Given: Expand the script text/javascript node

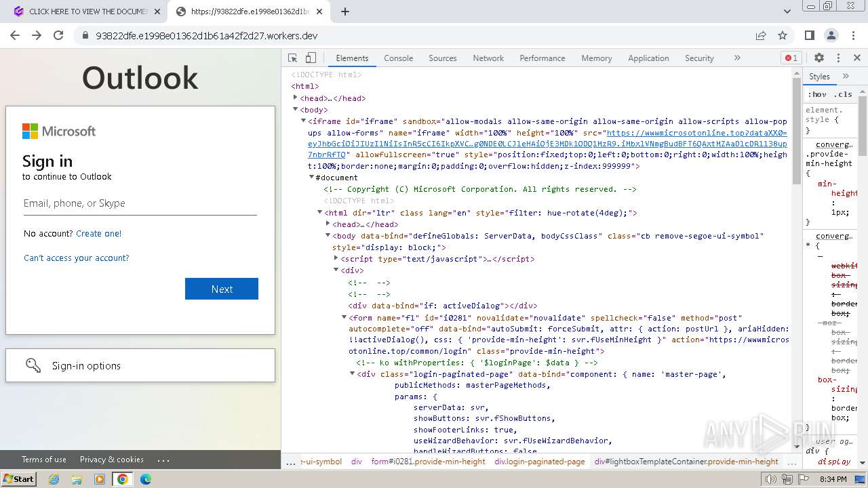Looking at the screenshot, I should coord(336,258).
